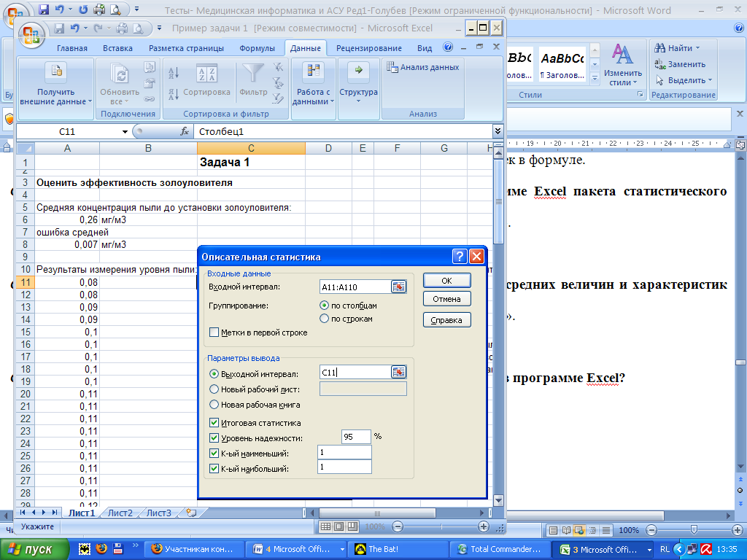Switch Excel to Normal view icon

click(325, 526)
